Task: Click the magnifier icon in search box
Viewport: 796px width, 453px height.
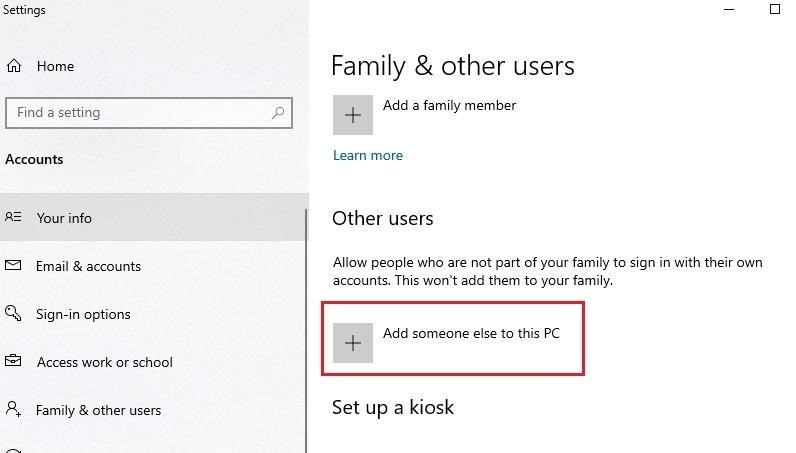Action: pyautogui.click(x=279, y=113)
